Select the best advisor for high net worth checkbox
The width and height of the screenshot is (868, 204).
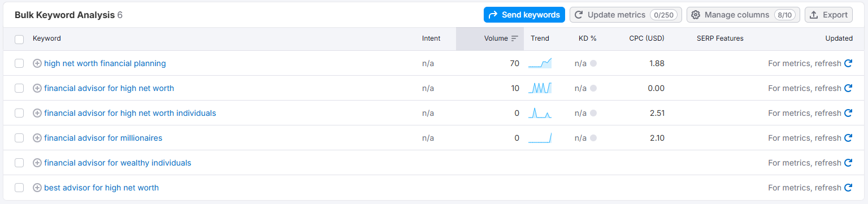(x=19, y=188)
